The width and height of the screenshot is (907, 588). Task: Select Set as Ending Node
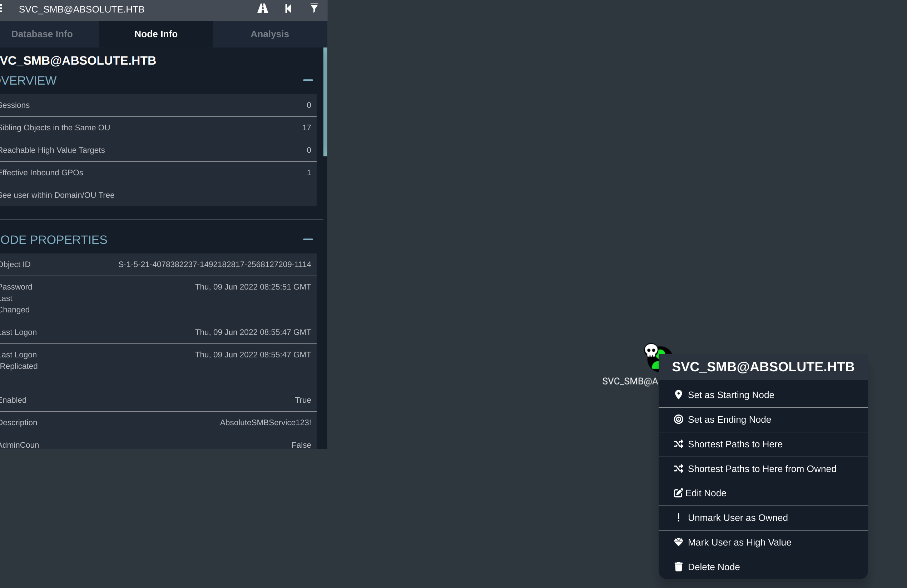[x=729, y=420]
